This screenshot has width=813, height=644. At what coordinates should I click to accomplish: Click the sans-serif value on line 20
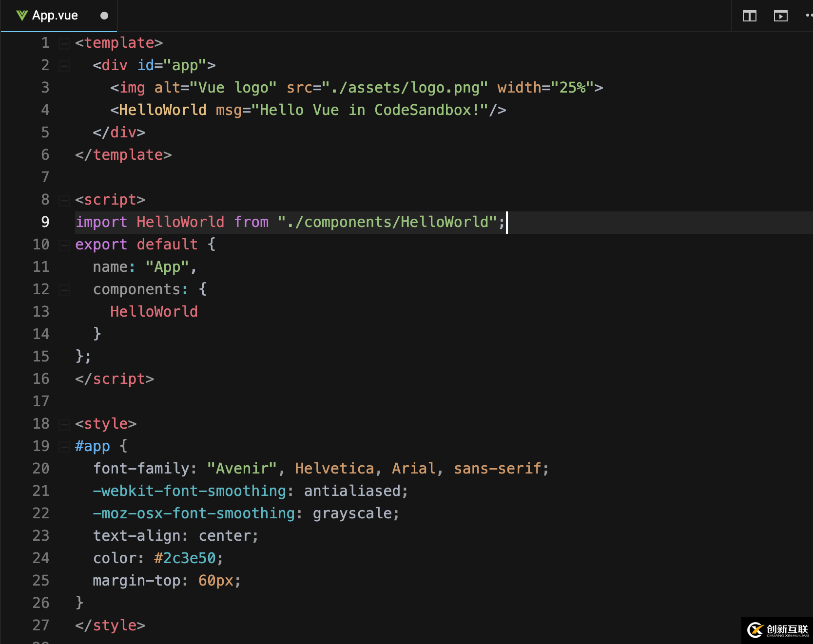497,469
